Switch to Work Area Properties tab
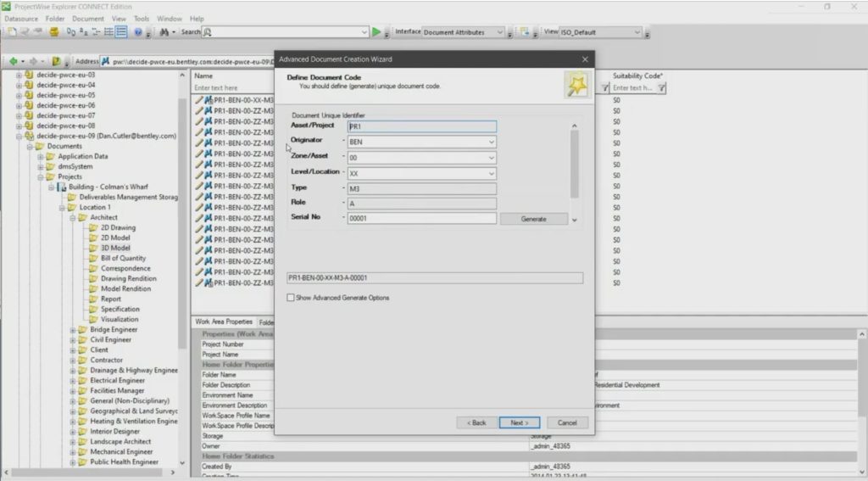The image size is (868, 481). click(224, 322)
